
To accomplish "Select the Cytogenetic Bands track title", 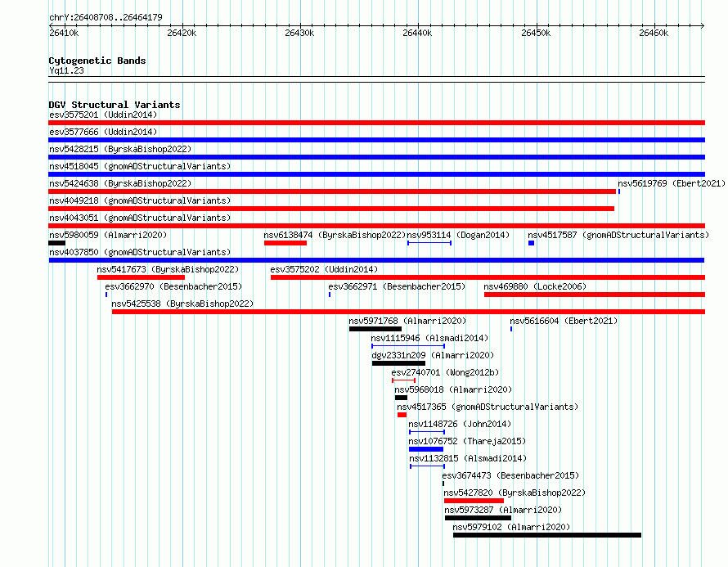I will click(x=97, y=61).
